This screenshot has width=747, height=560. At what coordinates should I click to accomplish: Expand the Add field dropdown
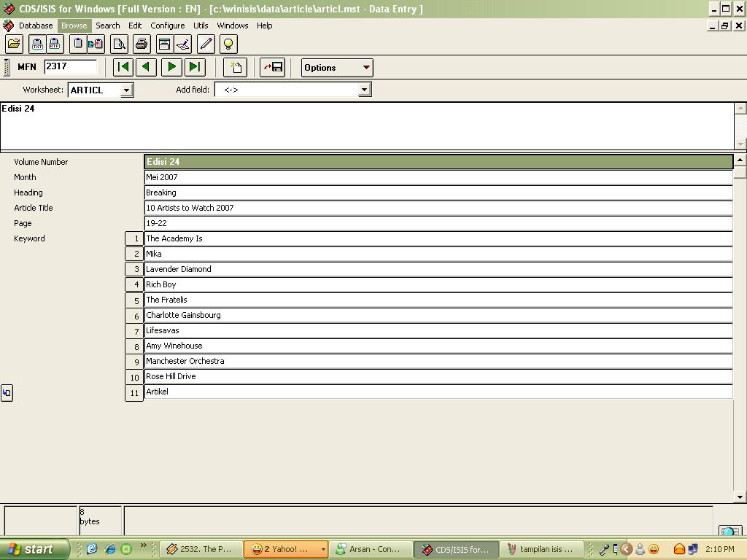pos(365,90)
